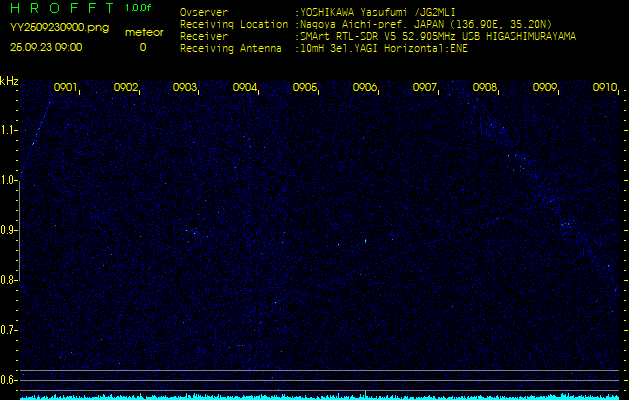Click observer name YOSHIKAWA Yasufumi /JG2MLI
The height and width of the screenshot is (400, 629).
[x=378, y=12]
